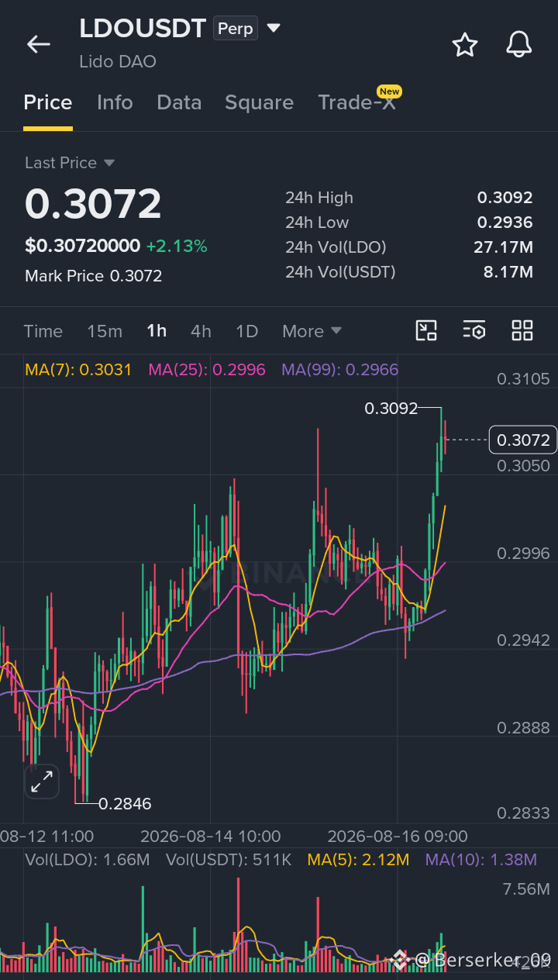The width and height of the screenshot is (558, 980).
Task: Tap the 0.3105 price axis label
Action: click(523, 379)
